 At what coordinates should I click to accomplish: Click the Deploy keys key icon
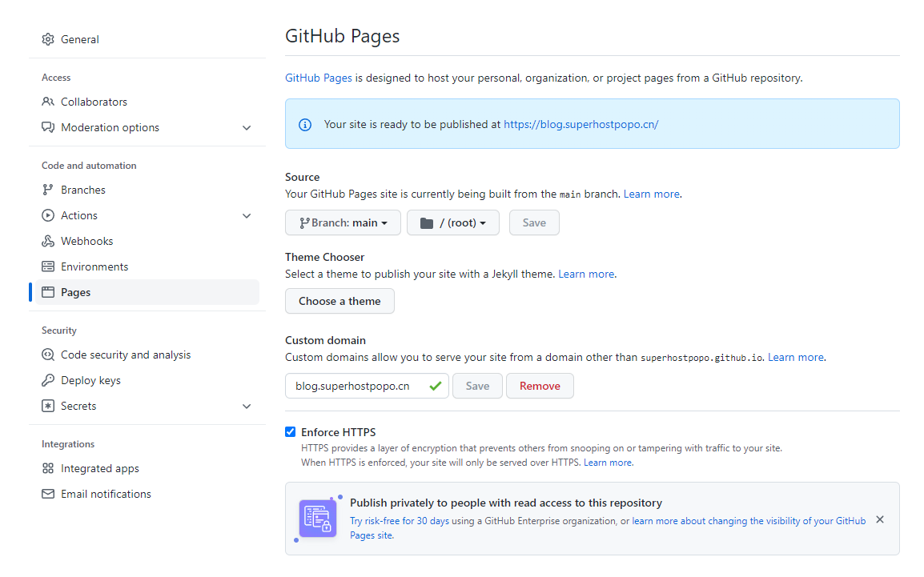click(x=48, y=380)
